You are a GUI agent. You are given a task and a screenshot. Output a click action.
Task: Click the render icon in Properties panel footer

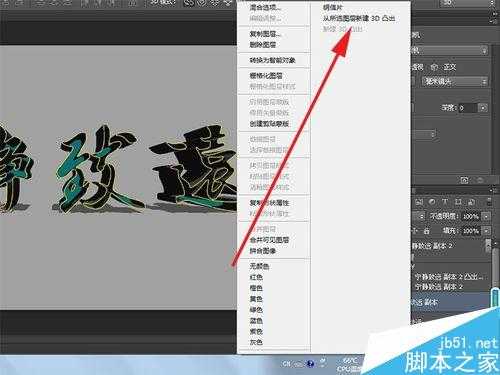coord(464,180)
